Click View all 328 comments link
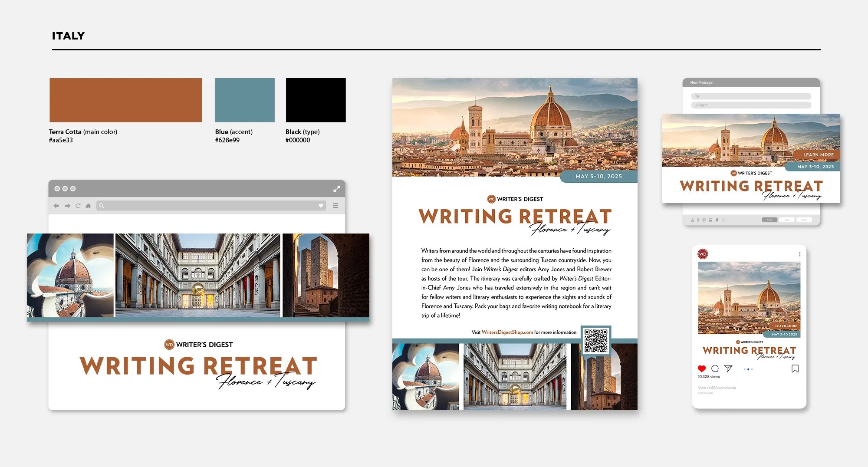Screen dimensions: 868x467 tap(717, 388)
